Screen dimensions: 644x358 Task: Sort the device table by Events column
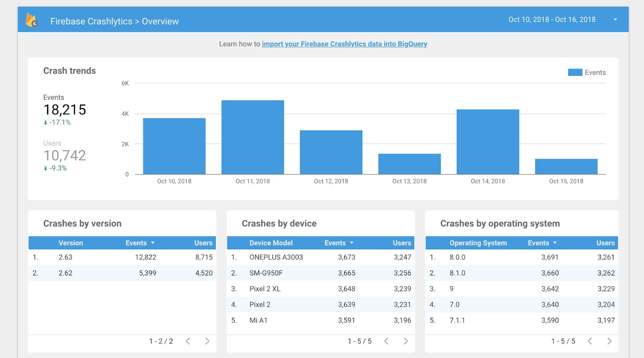(x=335, y=243)
